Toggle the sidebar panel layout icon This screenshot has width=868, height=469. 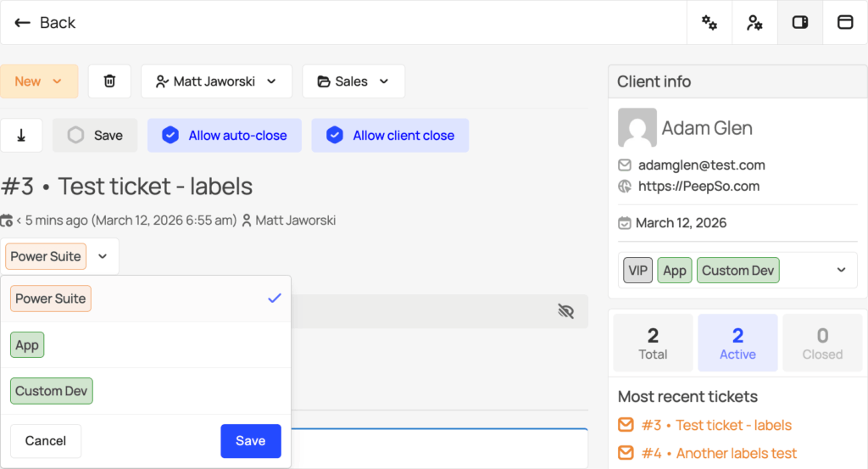[x=799, y=23]
